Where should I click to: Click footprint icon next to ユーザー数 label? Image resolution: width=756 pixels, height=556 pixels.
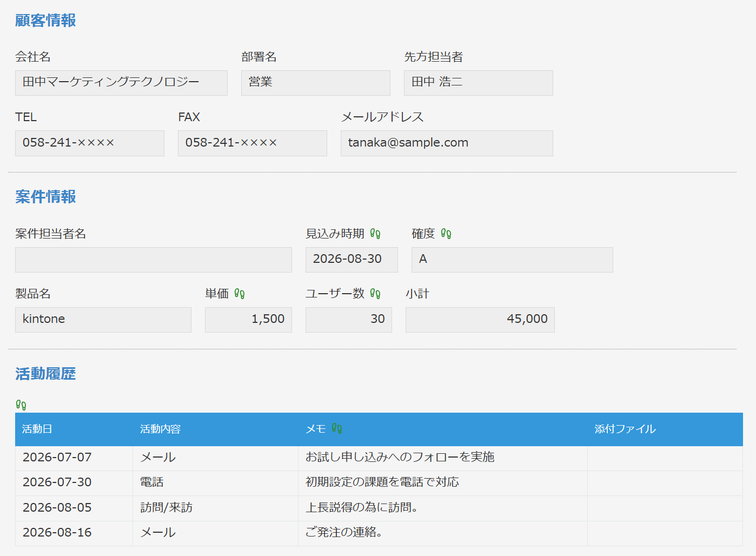pyautogui.click(x=375, y=294)
